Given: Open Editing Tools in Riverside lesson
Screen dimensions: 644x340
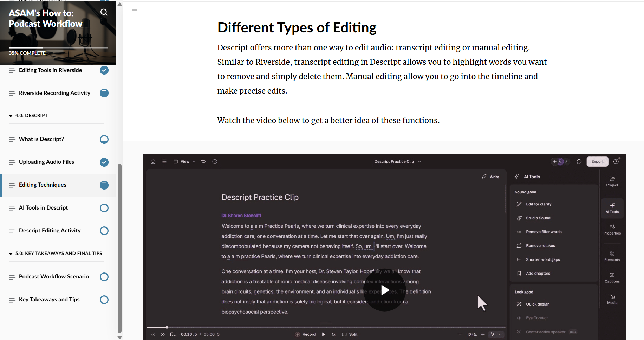Looking at the screenshot, I should click(50, 70).
